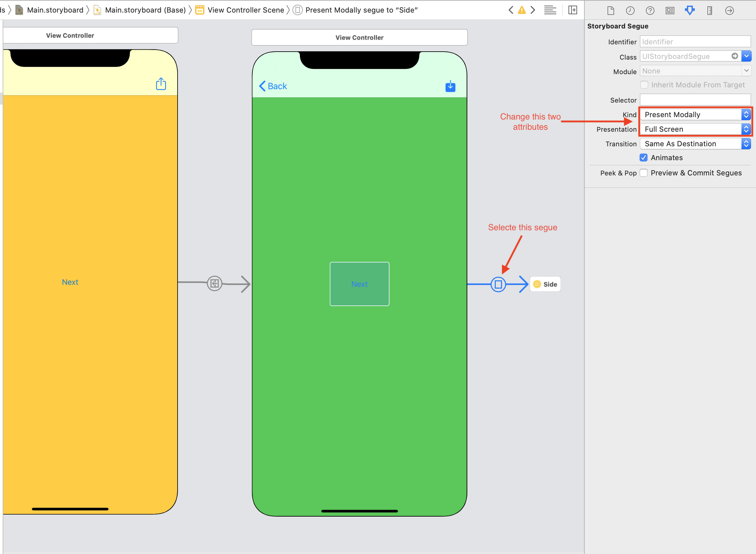Click the download icon on green controller
Screen dimensions: 756x554
[450, 86]
